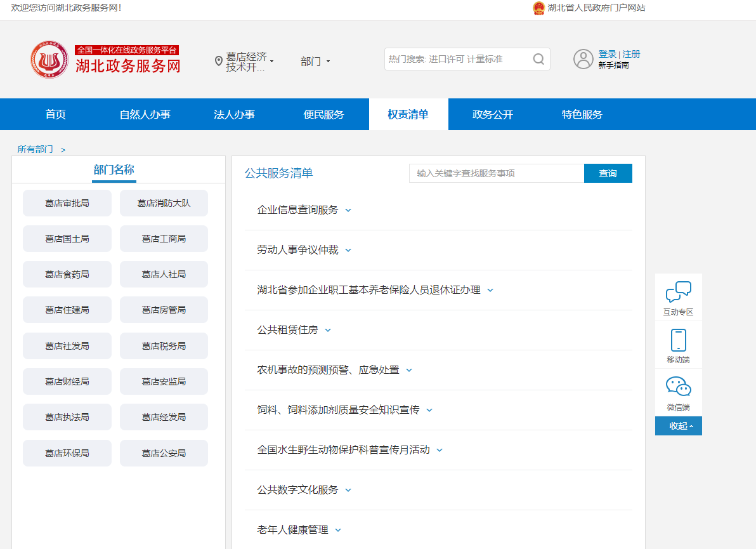Click the search magnifier icon
This screenshot has width=756, height=549.
click(538, 59)
